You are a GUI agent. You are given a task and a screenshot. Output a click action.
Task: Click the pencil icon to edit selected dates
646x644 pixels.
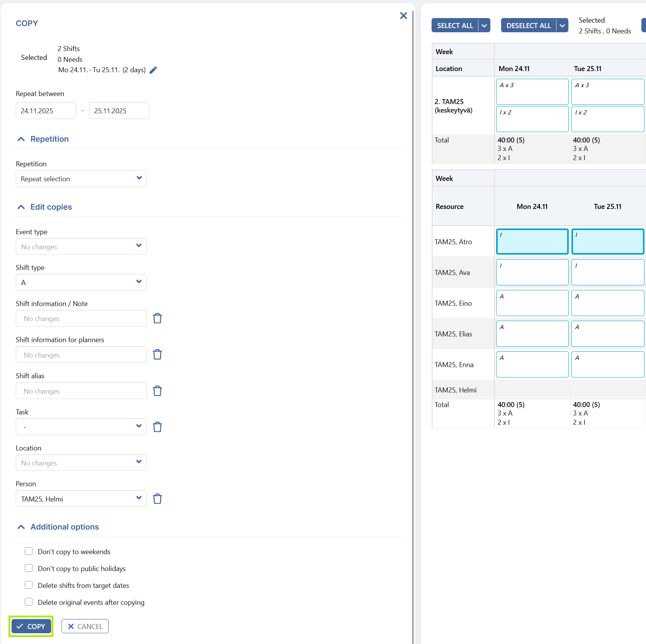pos(153,70)
